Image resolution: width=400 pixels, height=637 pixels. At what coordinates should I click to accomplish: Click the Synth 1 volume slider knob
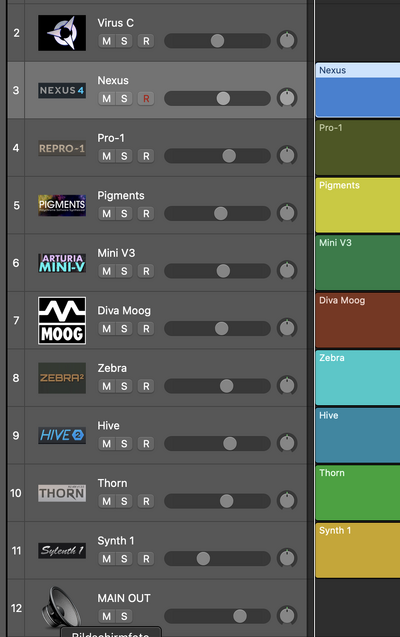point(203,559)
